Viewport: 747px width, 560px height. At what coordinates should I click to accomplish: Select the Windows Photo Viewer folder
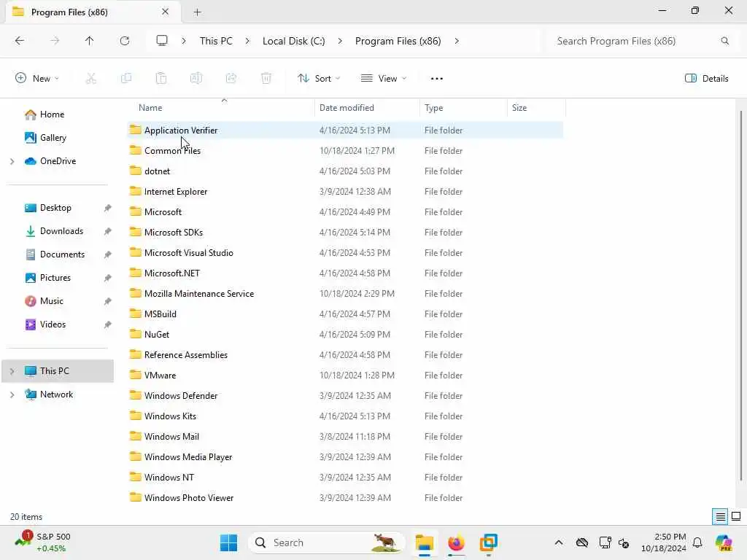(345, 497)
